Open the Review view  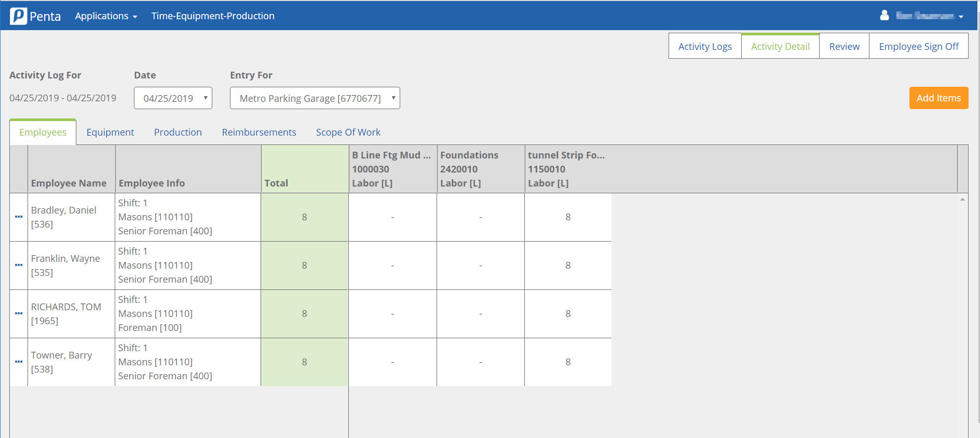click(x=844, y=46)
